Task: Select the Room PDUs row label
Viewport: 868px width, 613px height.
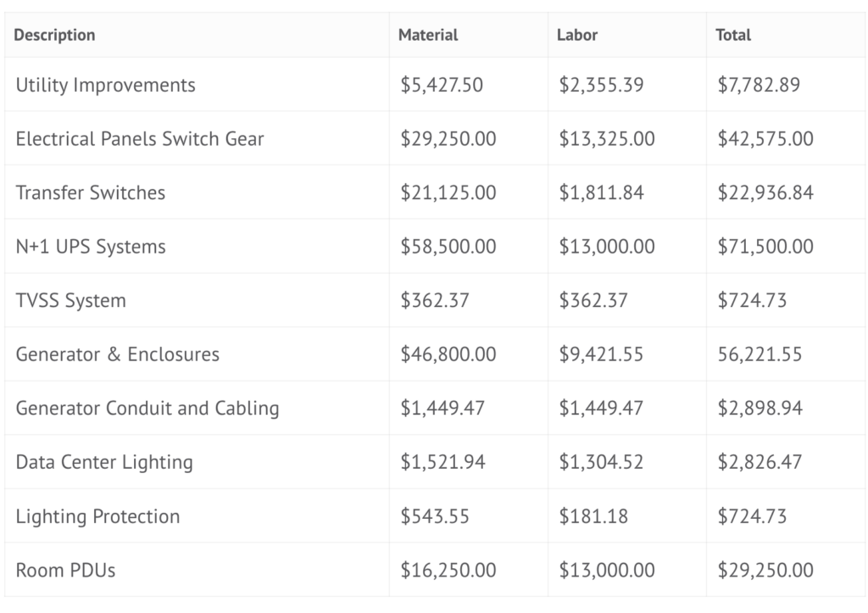Action: (65, 571)
